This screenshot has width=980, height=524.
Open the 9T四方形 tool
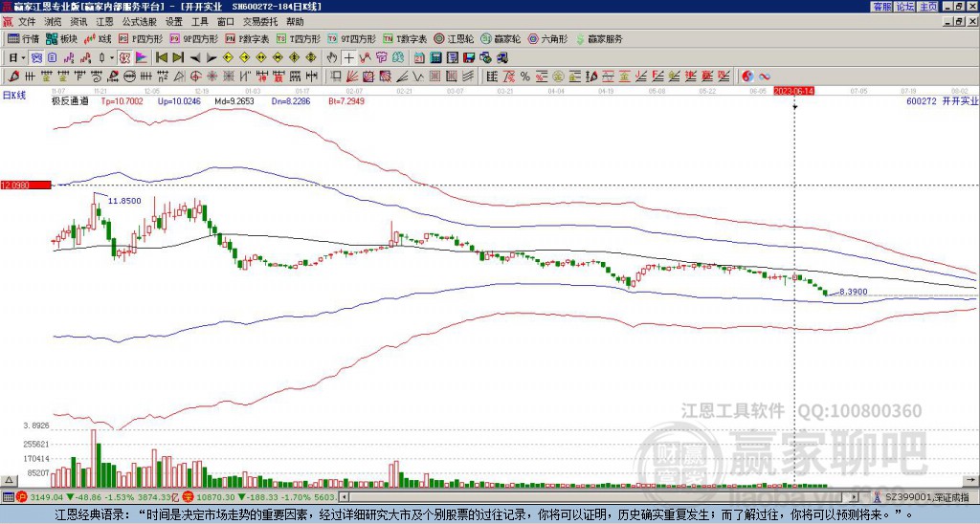click(x=352, y=38)
